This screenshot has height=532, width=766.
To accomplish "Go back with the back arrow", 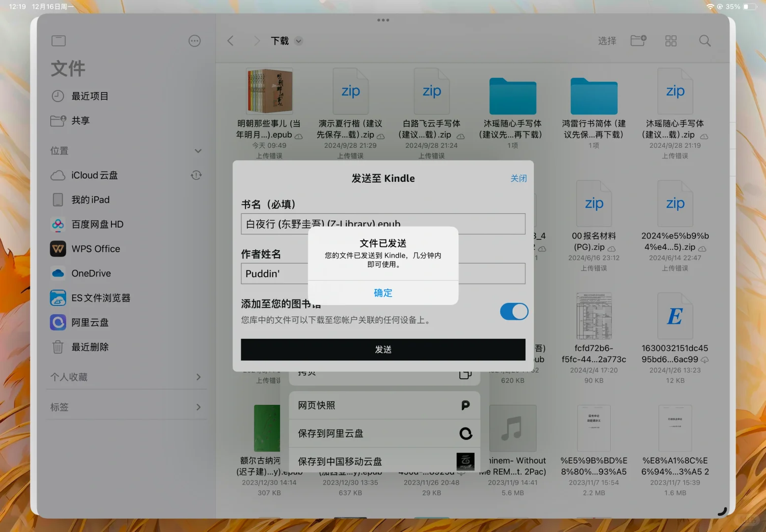I will coord(230,41).
